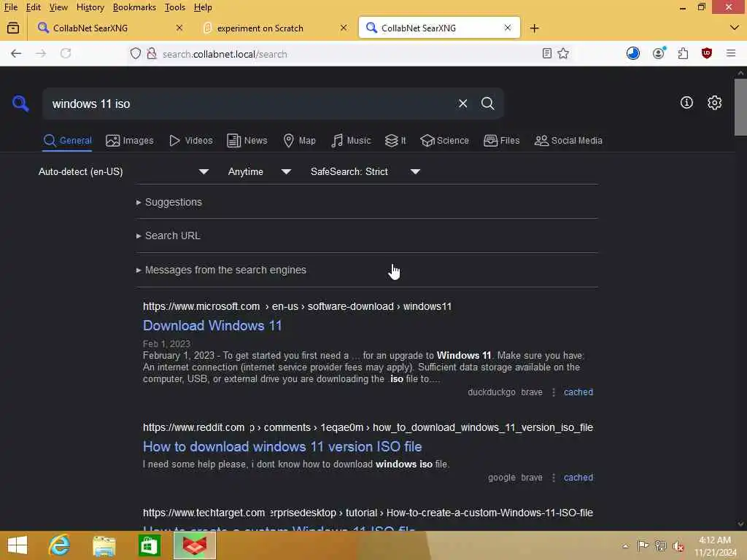This screenshot has height=560, width=747.
Task: Click the muted volume tray icon
Action: 678,545
